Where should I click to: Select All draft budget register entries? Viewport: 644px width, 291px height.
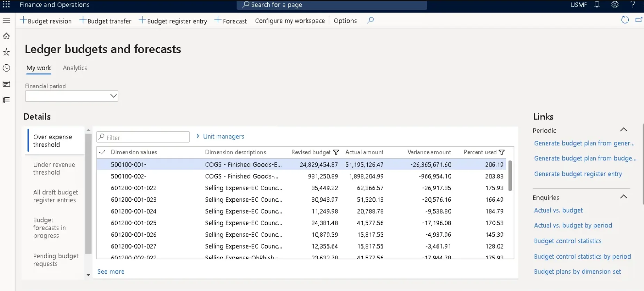[x=56, y=196]
